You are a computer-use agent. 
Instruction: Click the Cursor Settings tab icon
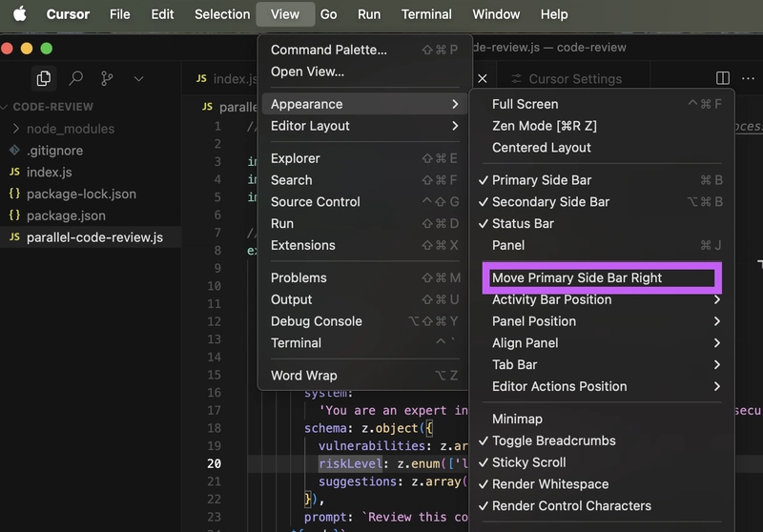516,78
